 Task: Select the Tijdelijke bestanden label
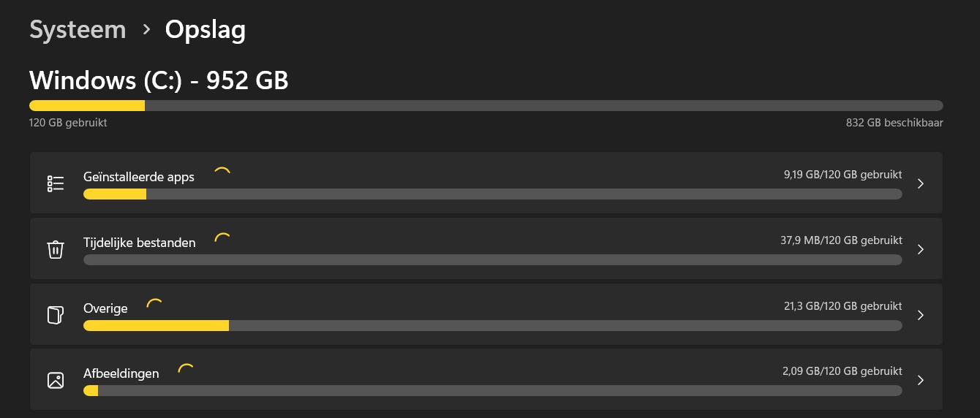(x=139, y=243)
